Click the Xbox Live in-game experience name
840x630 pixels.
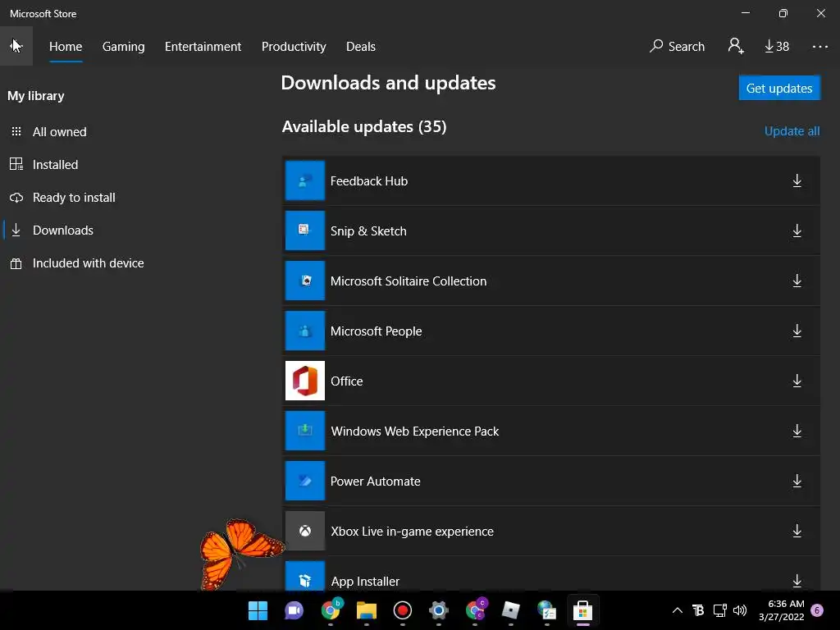click(412, 532)
